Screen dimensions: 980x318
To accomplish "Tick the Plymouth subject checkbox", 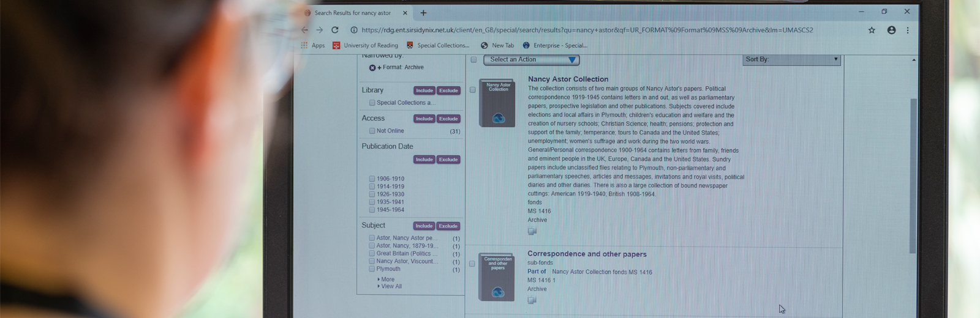I will [372, 268].
